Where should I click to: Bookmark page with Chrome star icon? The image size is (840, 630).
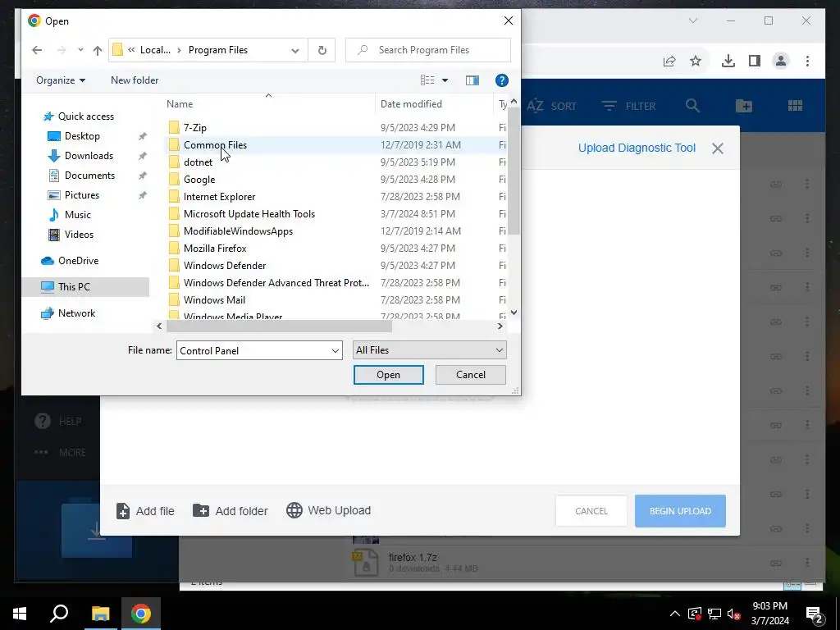pyautogui.click(x=696, y=61)
